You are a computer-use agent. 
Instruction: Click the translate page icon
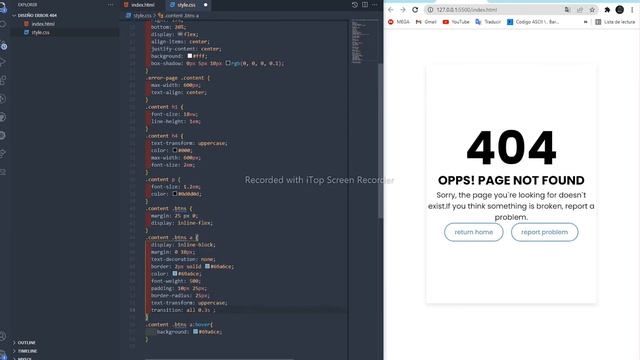click(567, 10)
